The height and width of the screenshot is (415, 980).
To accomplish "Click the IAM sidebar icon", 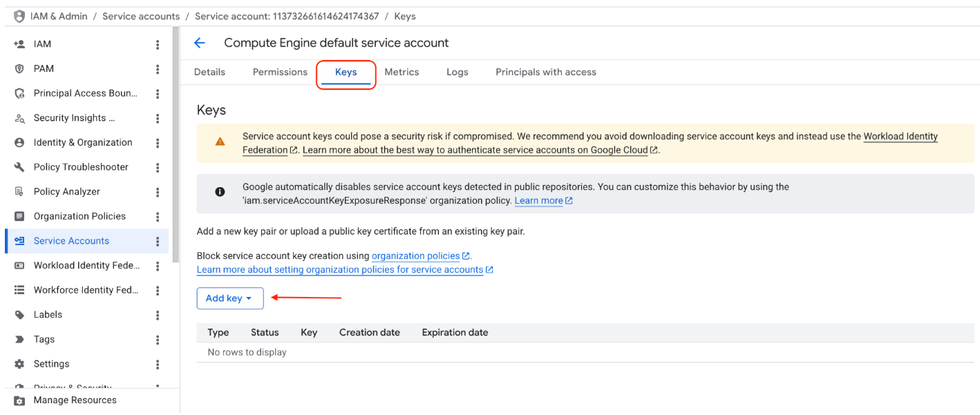I will [19, 44].
